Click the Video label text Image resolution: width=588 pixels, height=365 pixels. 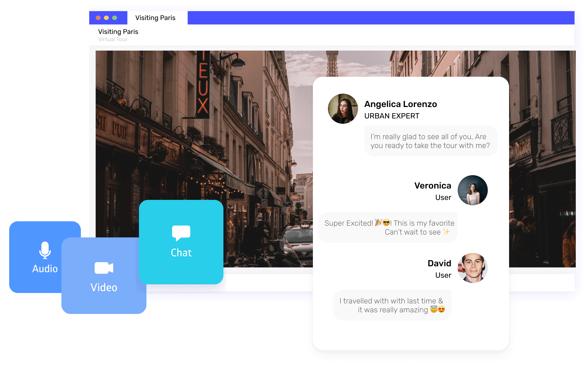pos(104,287)
